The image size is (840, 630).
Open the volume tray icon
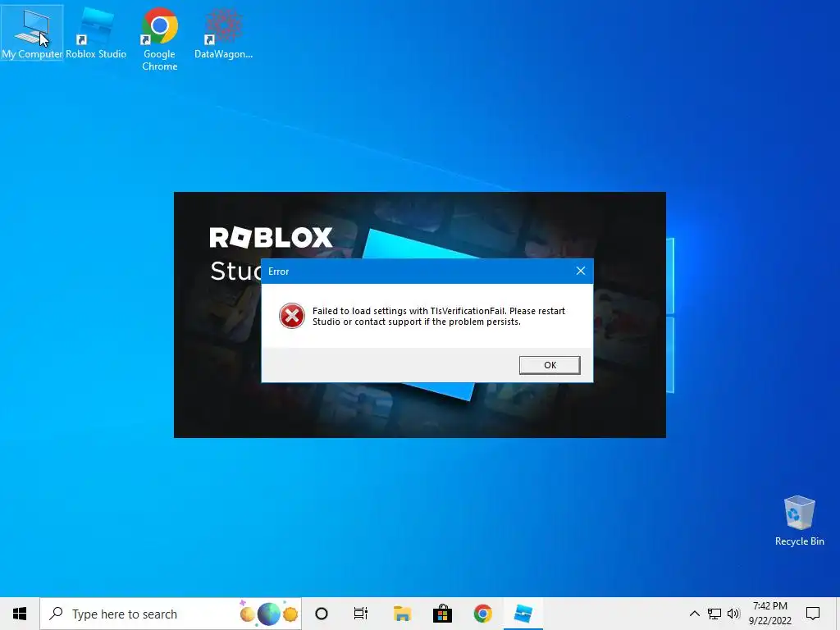(x=733, y=614)
